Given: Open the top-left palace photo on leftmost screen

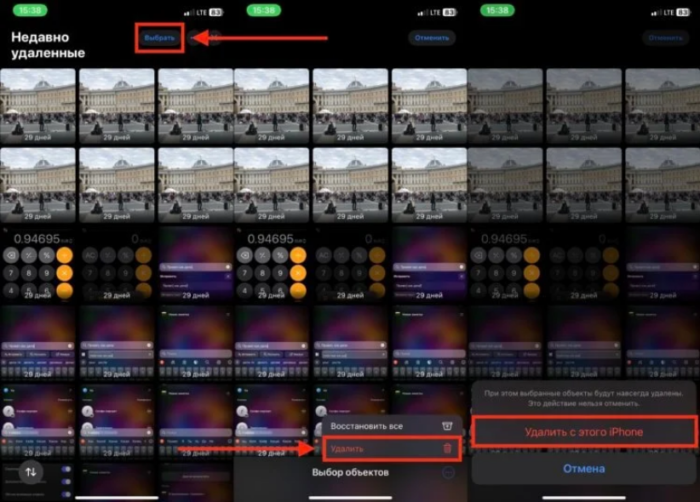Looking at the screenshot, I should pos(38,104).
